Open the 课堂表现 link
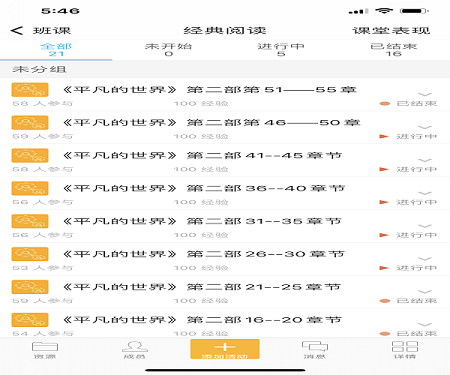 (x=391, y=31)
